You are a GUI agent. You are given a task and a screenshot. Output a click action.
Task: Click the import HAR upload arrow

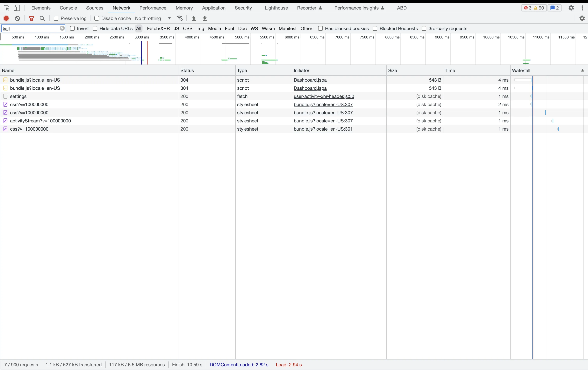194,18
